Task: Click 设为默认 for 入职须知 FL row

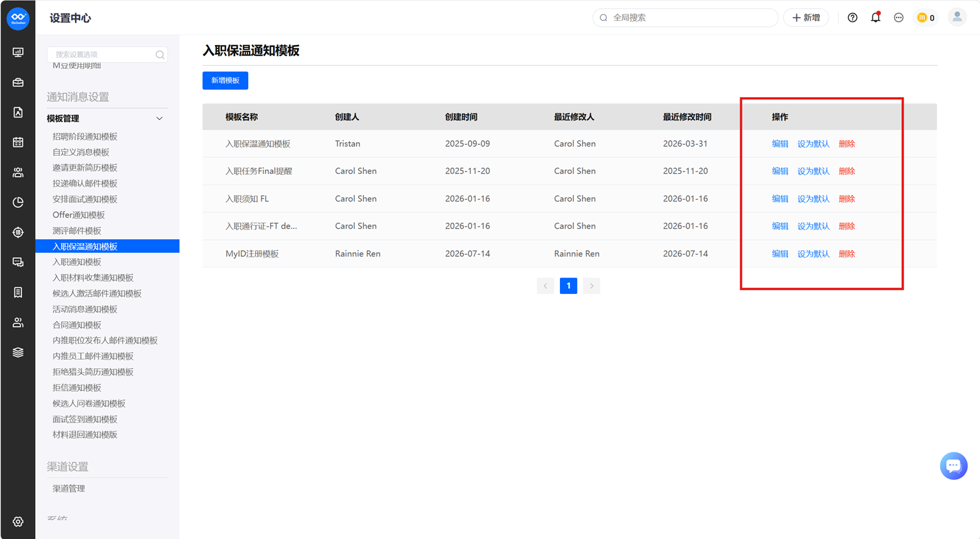Action: click(x=813, y=199)
